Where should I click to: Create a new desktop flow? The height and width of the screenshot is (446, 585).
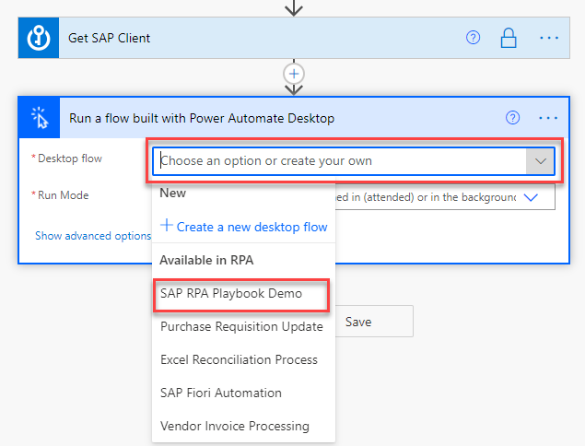pos(244,227)
